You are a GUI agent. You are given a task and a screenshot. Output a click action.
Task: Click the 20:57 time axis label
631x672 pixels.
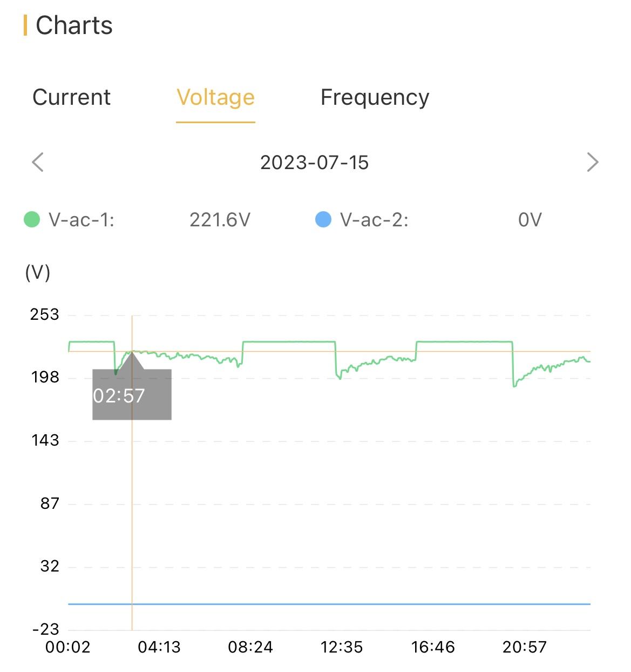525,647
